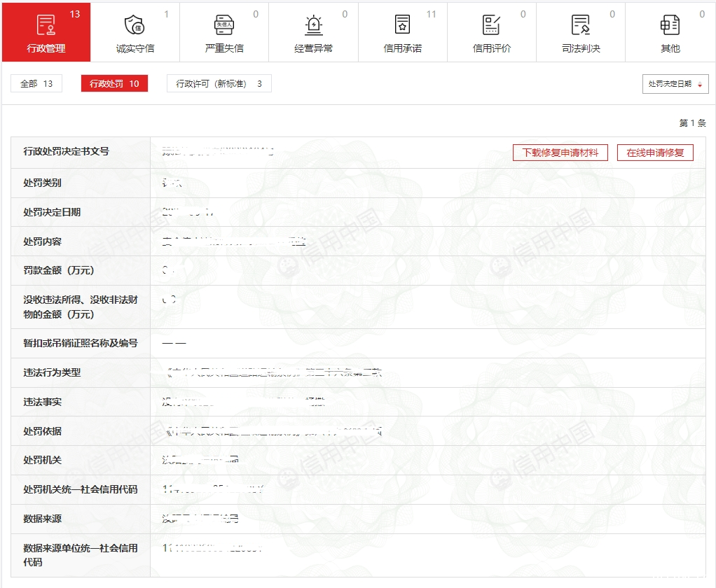Click the 行政管理 category icon
This screenshot has width=716, height=588.
coord(46,25)
